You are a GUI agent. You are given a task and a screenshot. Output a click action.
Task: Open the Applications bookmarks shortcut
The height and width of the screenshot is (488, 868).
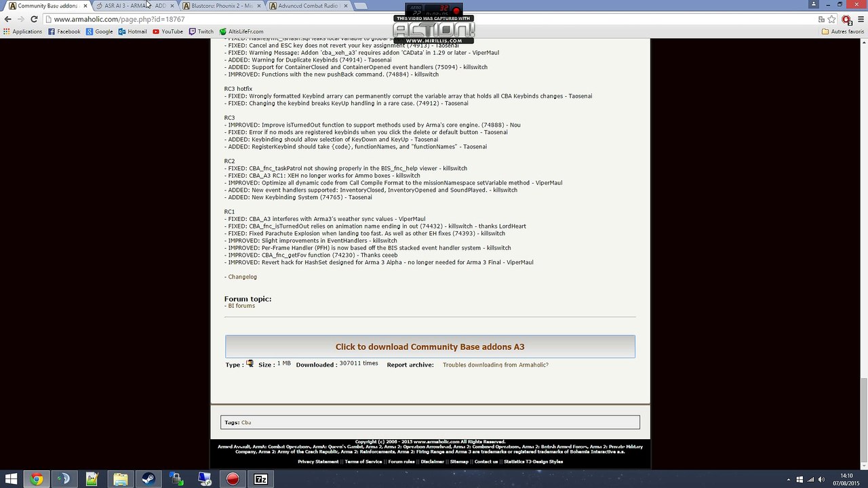point(22,31)
